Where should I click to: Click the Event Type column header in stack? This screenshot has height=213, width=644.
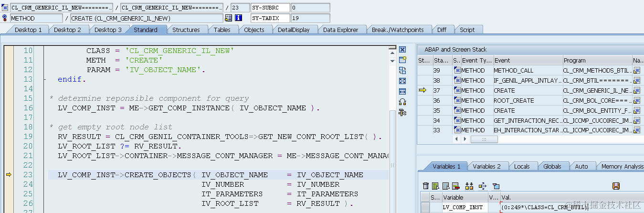pyautogui.click(x=476, y=61)
